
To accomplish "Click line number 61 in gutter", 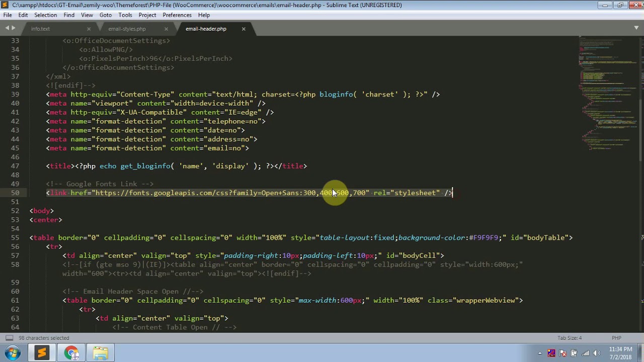I will [x=15, y=300].
